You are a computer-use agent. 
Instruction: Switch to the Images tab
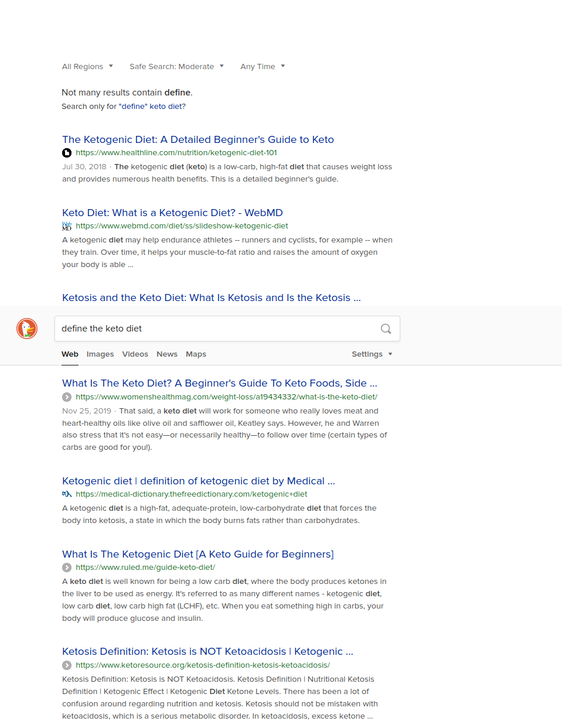coord(100,354)
